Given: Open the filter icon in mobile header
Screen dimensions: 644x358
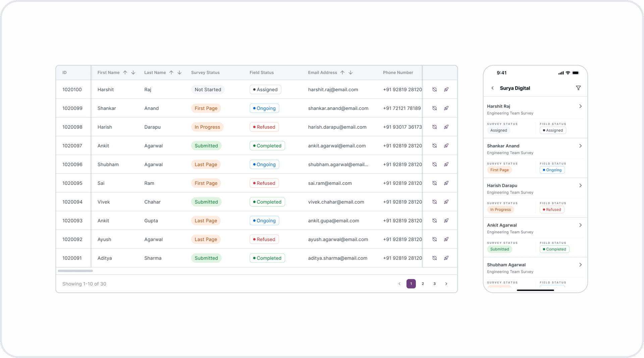Looking at the screenshot, I should pyautogui.click(x=578, y=88).
